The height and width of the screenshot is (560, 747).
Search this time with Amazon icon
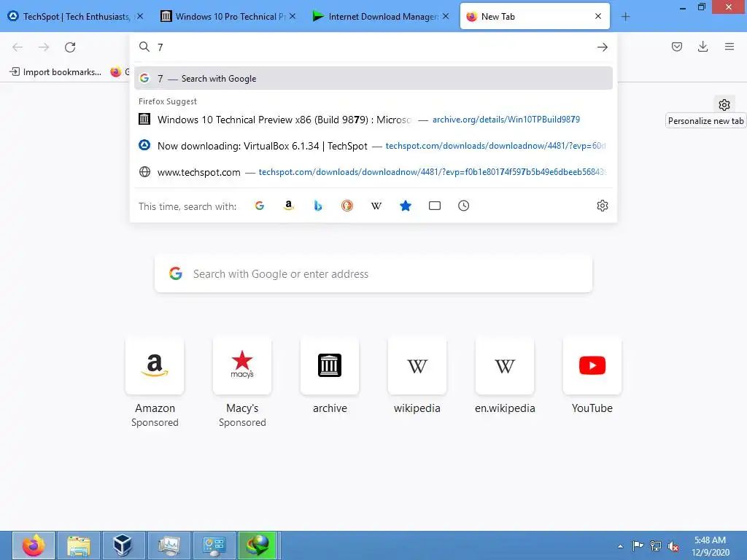289,206
